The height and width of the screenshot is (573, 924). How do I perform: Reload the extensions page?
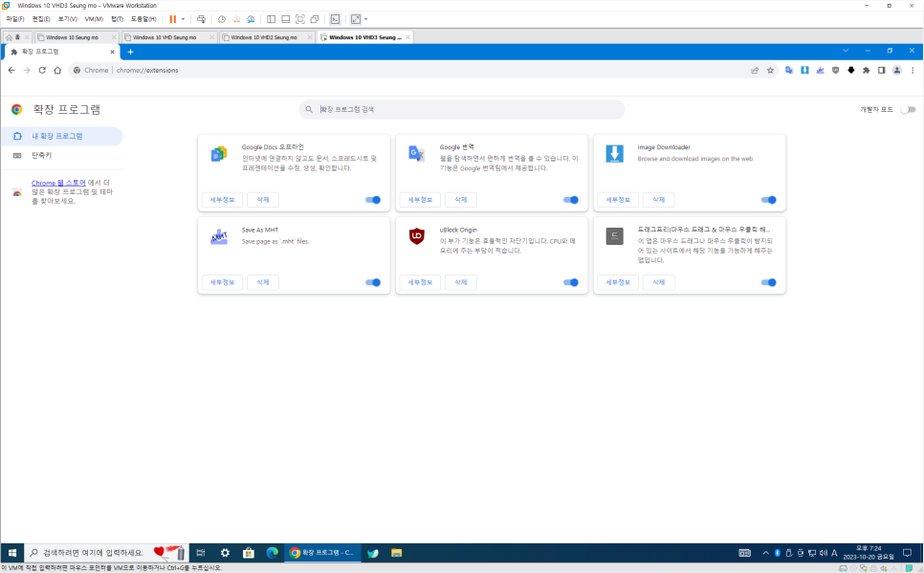point(42,70)
